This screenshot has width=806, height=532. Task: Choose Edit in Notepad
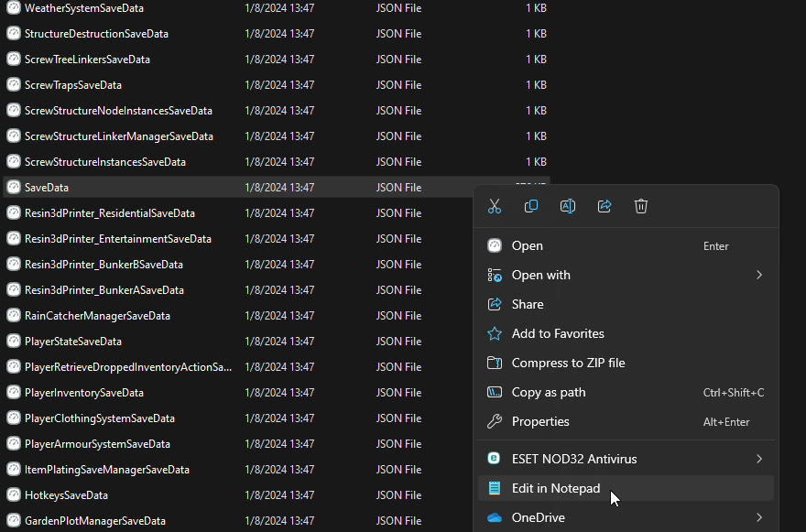pos(556,488)
